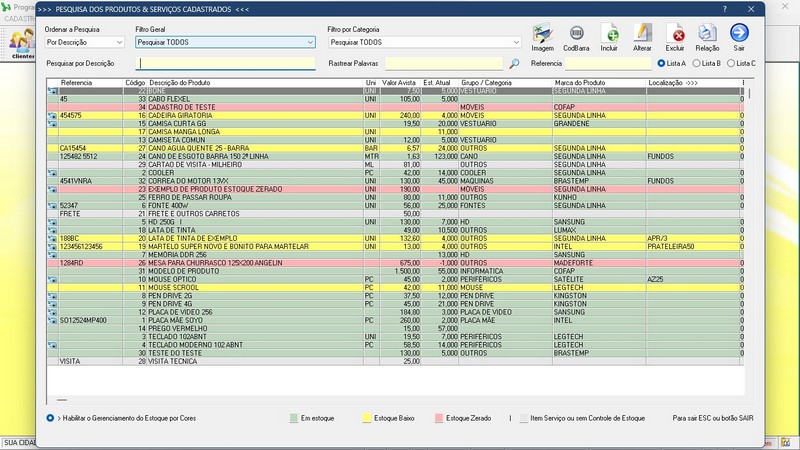Click the Alterar edit icon
The image size is (800, 450).
coord(642,36)
